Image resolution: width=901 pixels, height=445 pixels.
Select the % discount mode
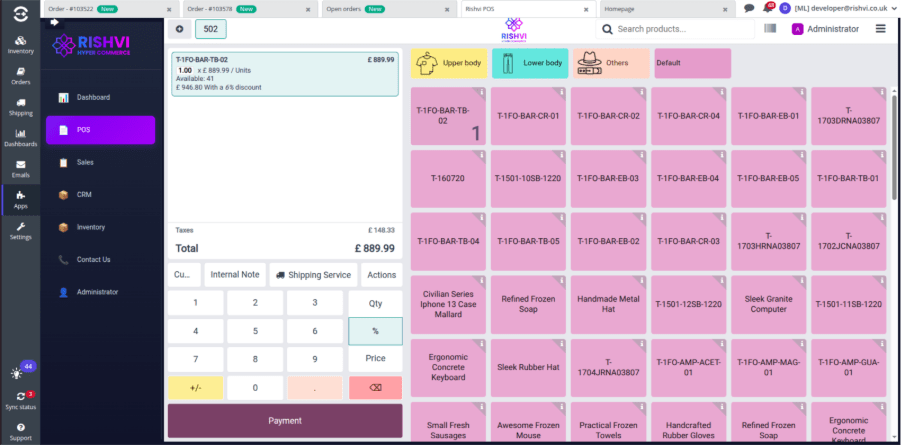pyautogui.click(x=375, y=331)
